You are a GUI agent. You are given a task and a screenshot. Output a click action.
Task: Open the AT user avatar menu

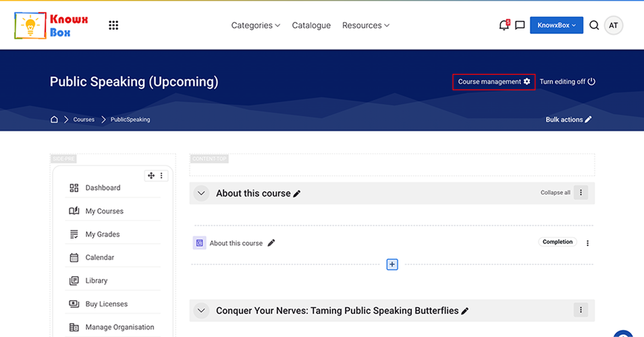(x=613, y=25)
